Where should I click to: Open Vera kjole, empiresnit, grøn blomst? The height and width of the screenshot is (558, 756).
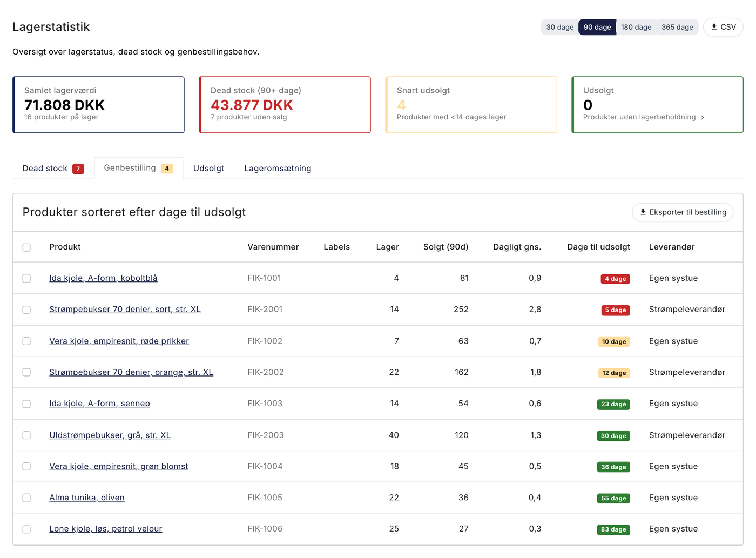click(x=119, y=466)
